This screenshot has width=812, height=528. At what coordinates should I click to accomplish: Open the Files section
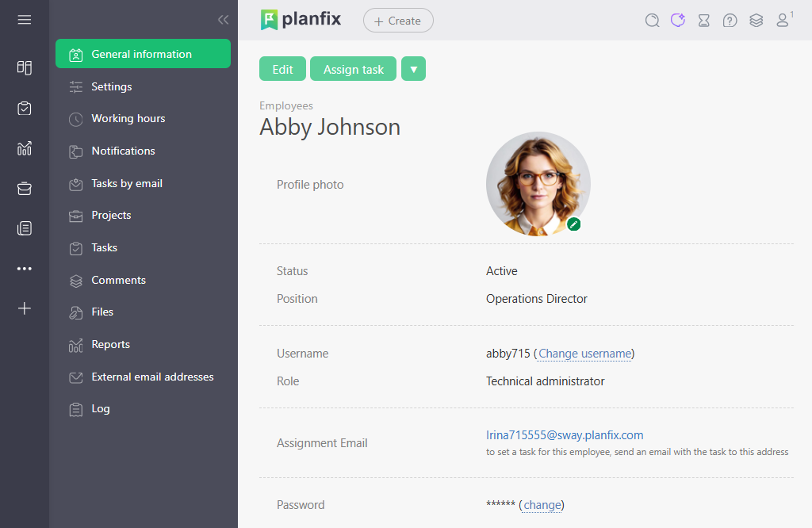[143, 312]
